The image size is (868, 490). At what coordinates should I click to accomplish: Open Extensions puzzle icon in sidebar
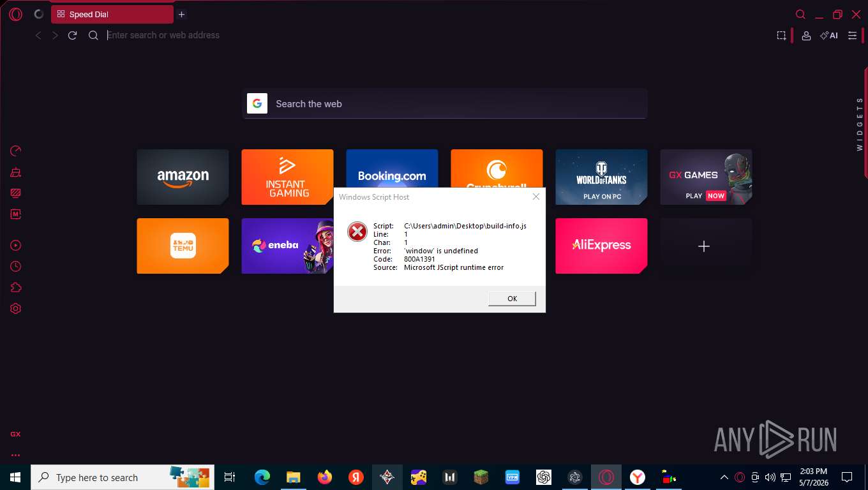[x=16, y=288]
